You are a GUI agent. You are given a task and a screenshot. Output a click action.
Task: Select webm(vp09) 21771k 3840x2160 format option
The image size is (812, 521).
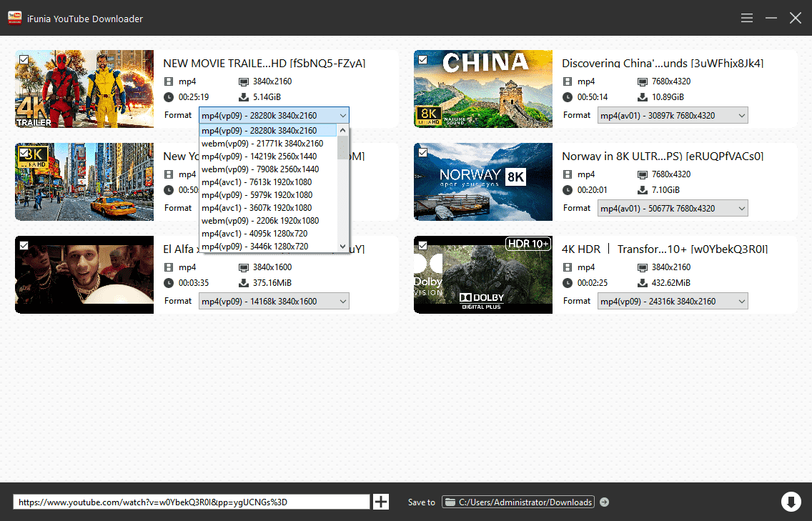[x=262, y=144]
